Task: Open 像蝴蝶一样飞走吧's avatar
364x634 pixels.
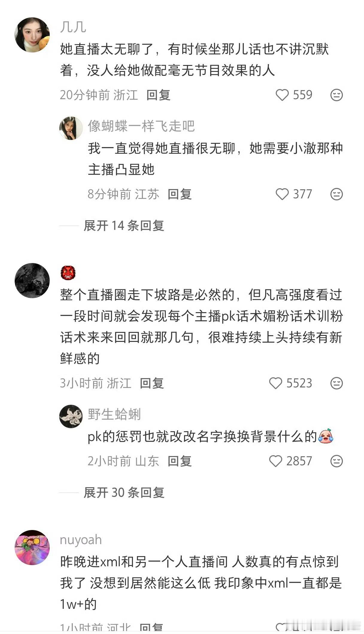Action: click(x=71, y=128)
